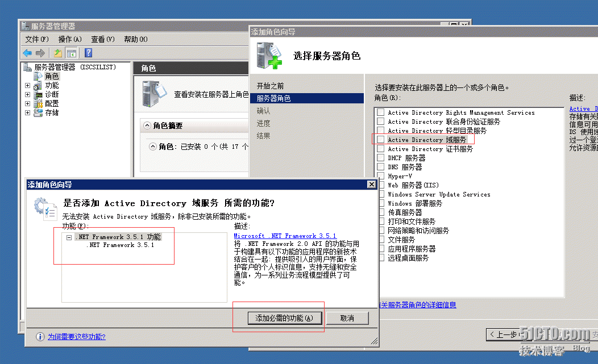The height and width of the screenshot is (364, 598).
Task: Click the gear checklist icon in dialog
Action: tap(45, 209)
